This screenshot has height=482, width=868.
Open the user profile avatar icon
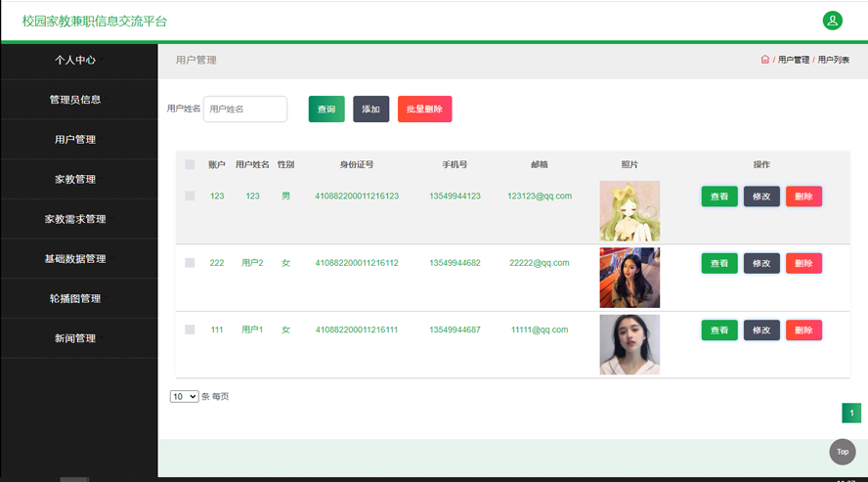832,21
